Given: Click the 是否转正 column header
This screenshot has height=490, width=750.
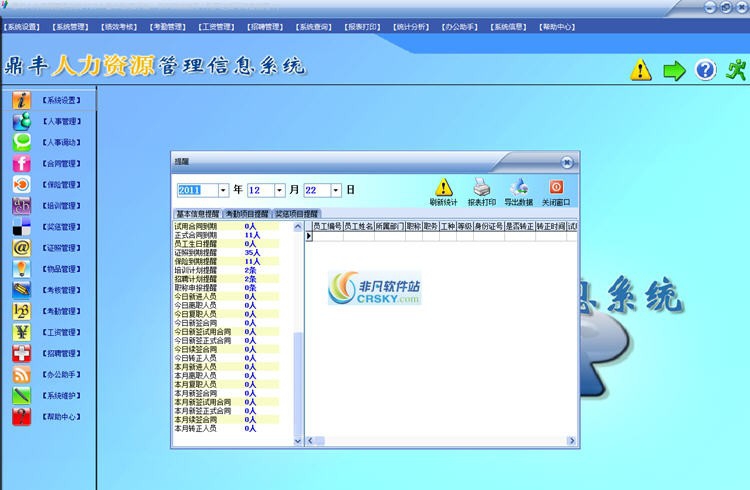Looking at the screenshot, I should pos(520,226).
